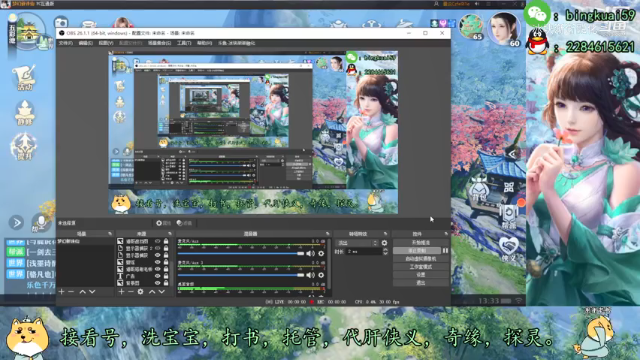Open the 滤镜 filters button above docks

click(x=184, y=223)
